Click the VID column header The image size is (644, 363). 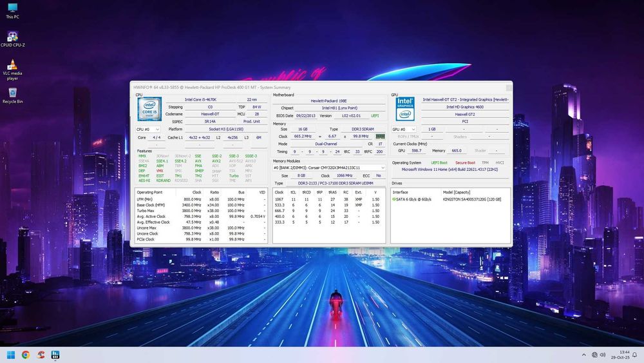tap(262, 192)
